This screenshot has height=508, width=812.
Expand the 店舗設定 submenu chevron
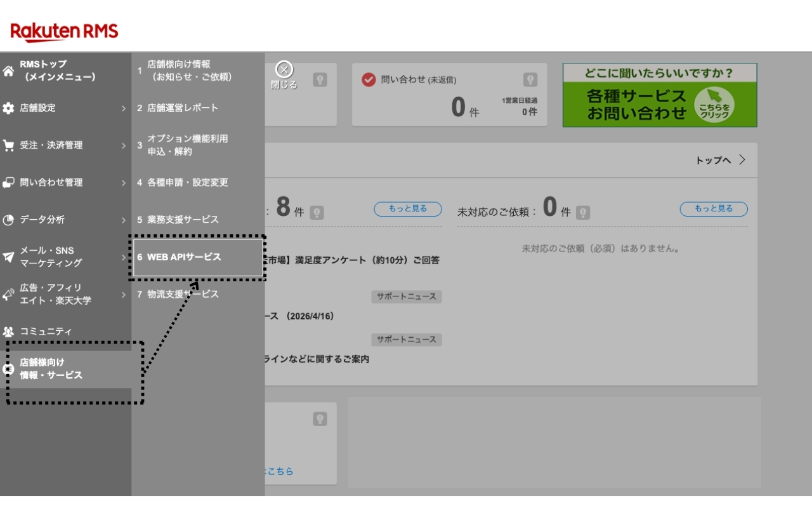124,108
